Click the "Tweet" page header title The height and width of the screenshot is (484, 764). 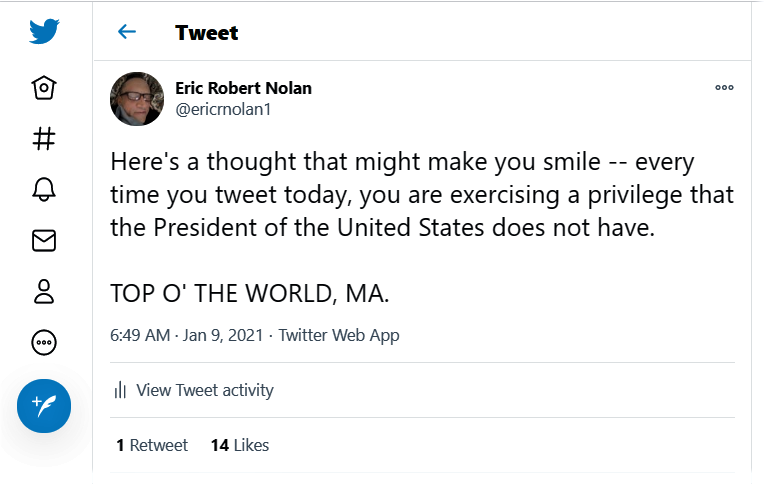[x=206, y=32]
